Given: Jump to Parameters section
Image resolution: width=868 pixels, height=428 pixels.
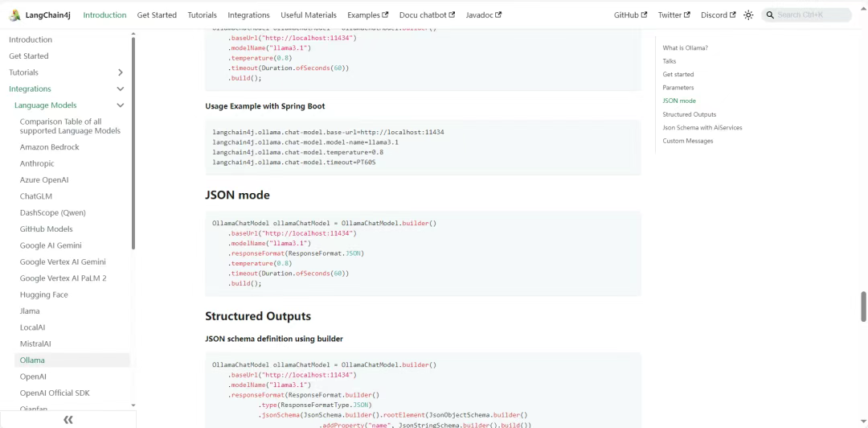Looking at the screenshot, I should [678, 88].
